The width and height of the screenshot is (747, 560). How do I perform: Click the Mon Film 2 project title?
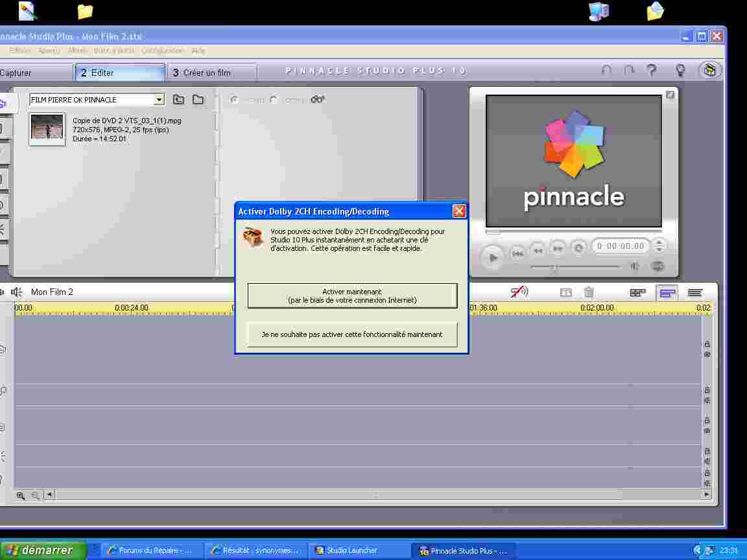(x=52, y=292)
